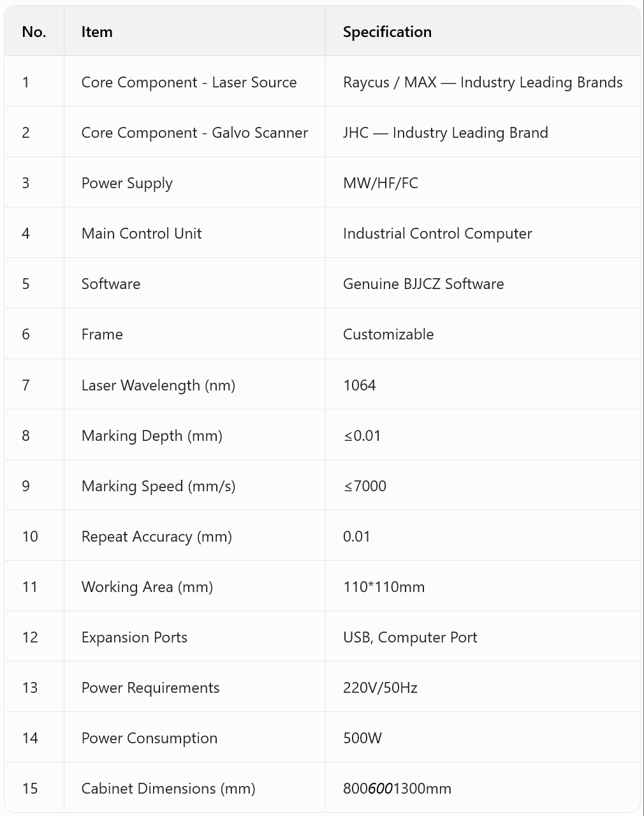Screen dimensions: 644x816
Task: Click the ≤7000 marking speed value
Action: 365,486
